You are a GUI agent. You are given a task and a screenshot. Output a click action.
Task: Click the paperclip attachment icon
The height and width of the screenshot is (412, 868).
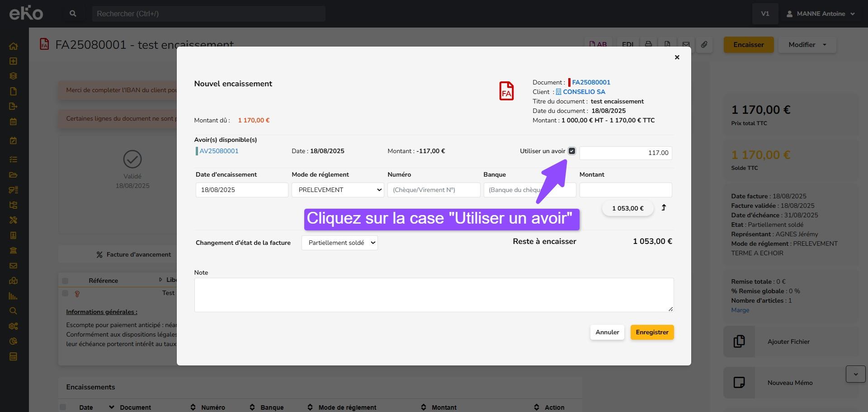(x=704, y=44)
